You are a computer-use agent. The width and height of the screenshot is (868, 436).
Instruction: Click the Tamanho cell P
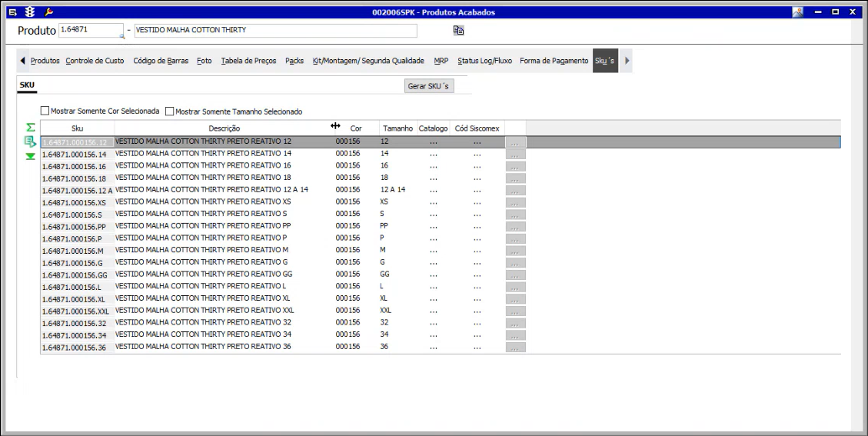[x=398, y=238]
